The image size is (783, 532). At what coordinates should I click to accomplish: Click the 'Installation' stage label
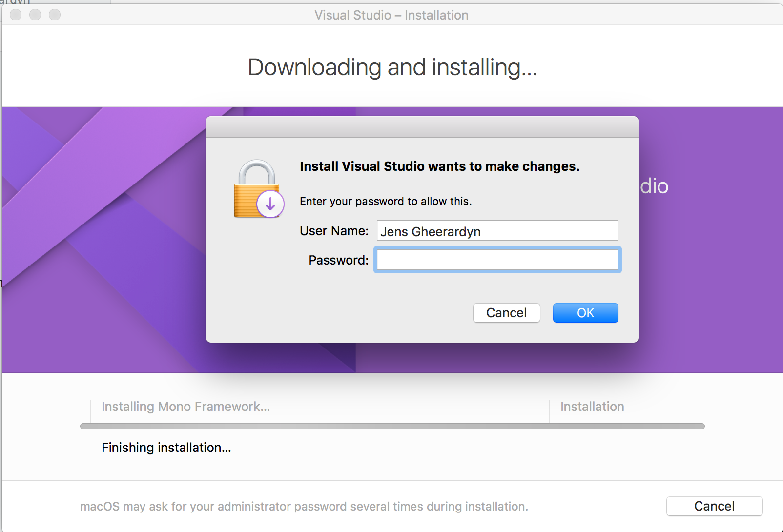click(x=592, y=407)
